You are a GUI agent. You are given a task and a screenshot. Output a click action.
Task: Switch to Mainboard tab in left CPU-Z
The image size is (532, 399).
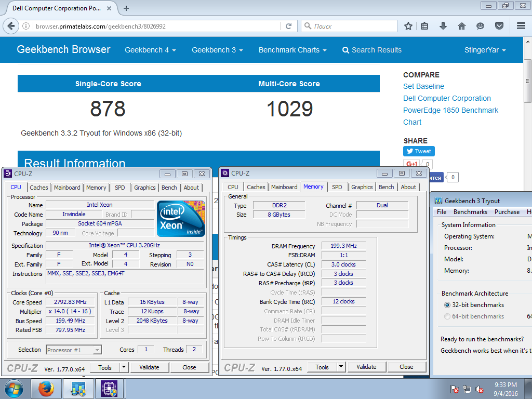[67, 187]
